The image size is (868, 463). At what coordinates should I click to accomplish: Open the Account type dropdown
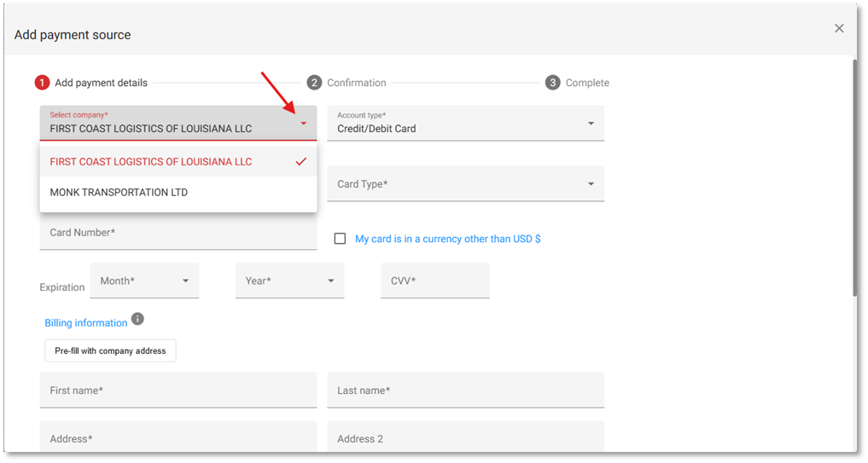[x=465, y=123]
